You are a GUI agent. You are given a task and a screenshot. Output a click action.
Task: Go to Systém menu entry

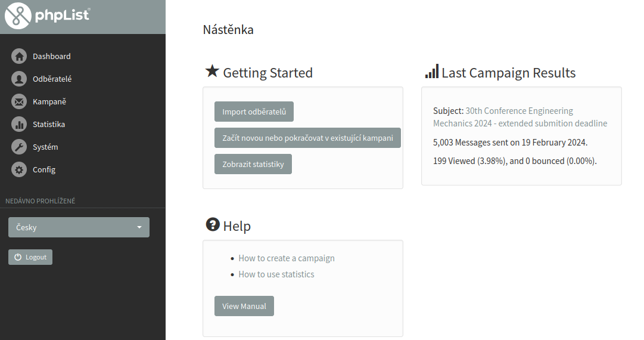[45, 147]
